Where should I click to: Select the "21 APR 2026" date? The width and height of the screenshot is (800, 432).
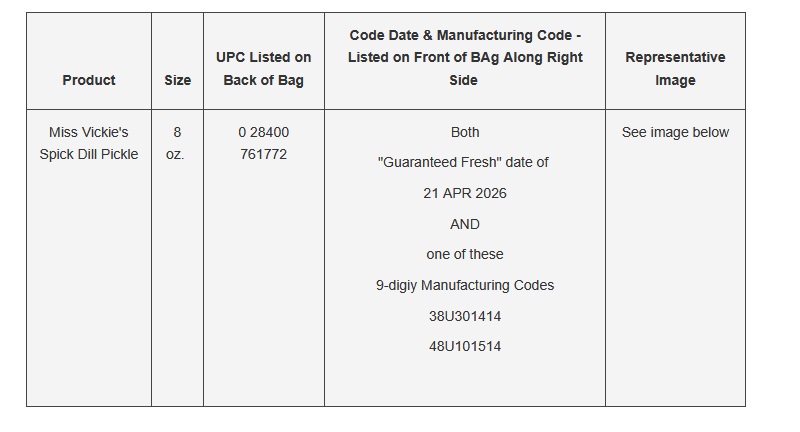point(465,193)
